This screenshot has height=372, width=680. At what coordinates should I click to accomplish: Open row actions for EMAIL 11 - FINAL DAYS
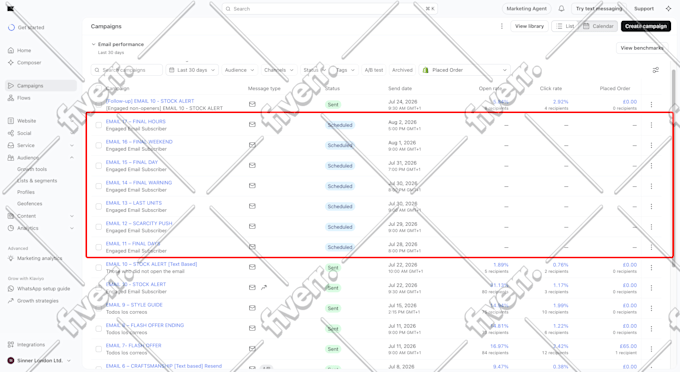(651, 247)
